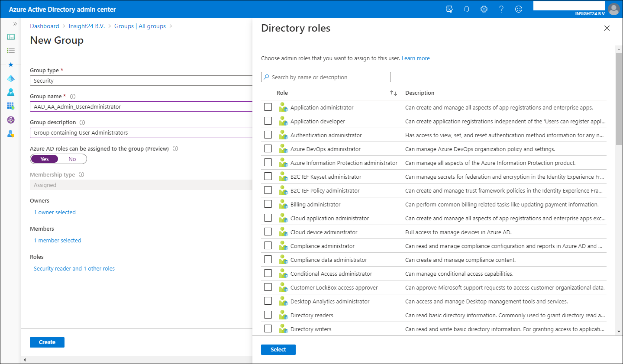Click the Billing administrator role icon
This screenshot has width=623, height=364.
pos(283,204)
